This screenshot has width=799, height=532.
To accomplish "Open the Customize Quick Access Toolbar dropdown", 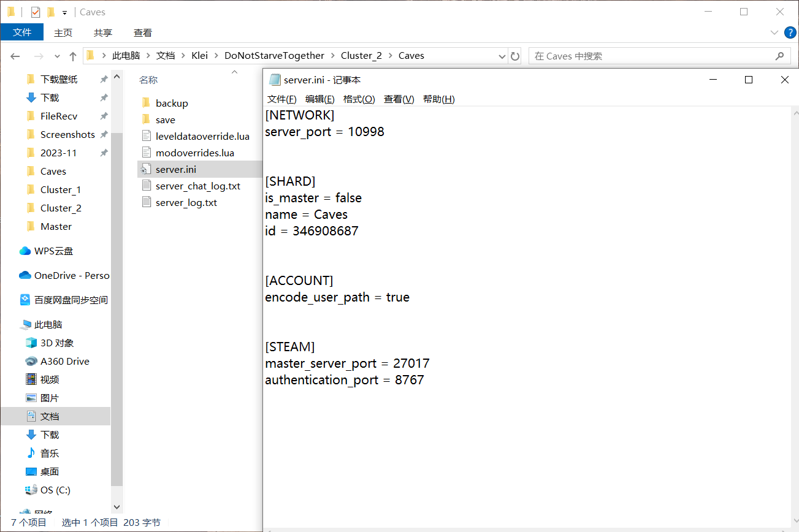I will click(64, 12).
